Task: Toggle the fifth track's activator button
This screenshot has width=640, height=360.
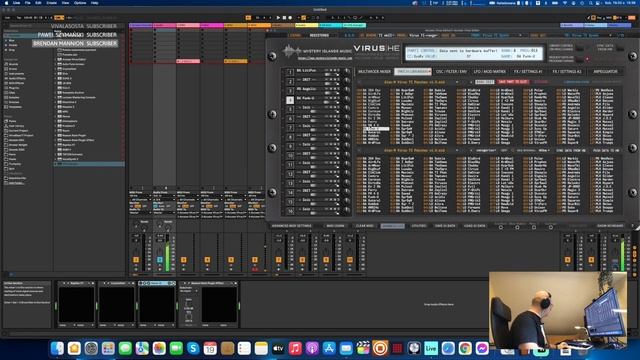Action: tap(231, 260)
